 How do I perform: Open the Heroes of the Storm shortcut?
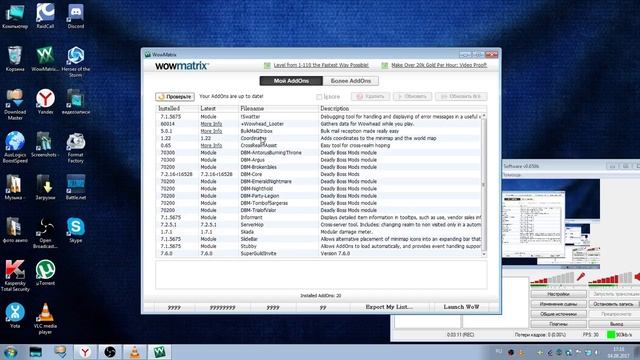coord(76,61)
